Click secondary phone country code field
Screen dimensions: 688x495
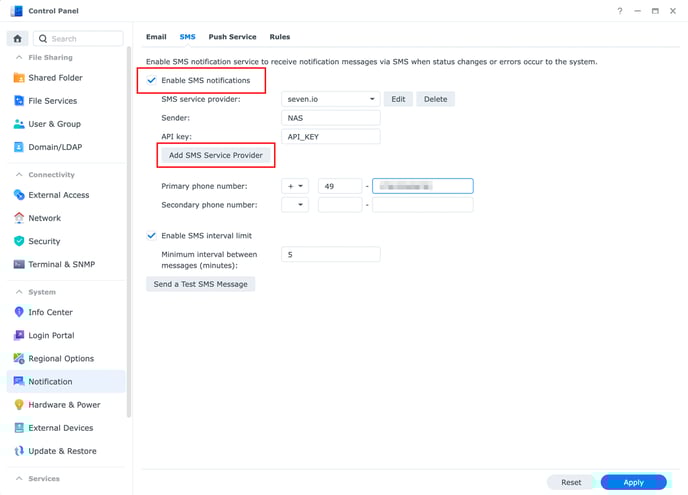click(340, 205)
